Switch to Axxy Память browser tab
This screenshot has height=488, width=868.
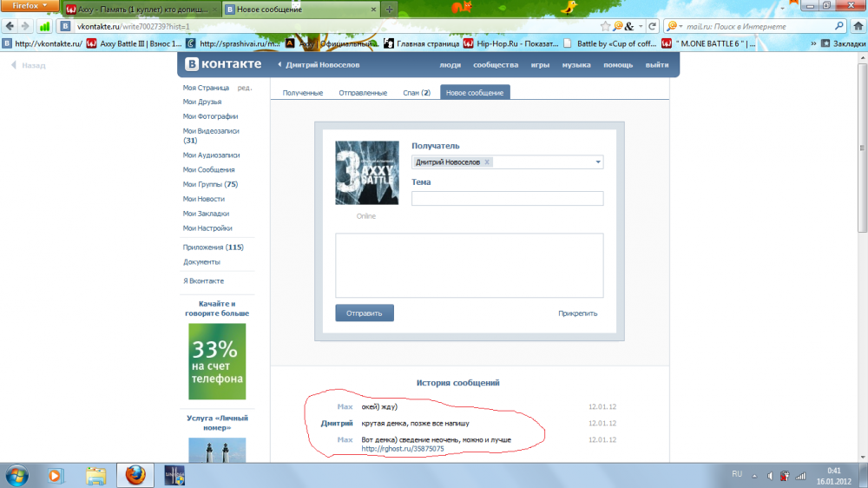[x=142, y=10]
